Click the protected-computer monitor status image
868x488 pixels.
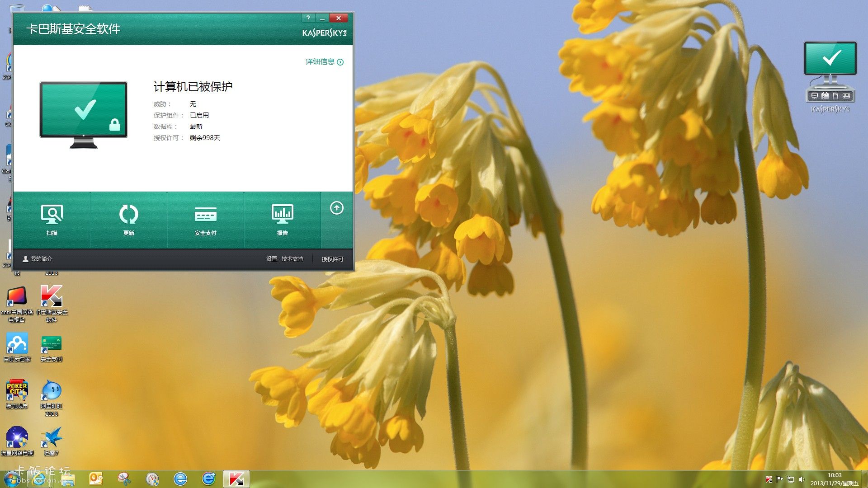(x=84, y=115)
